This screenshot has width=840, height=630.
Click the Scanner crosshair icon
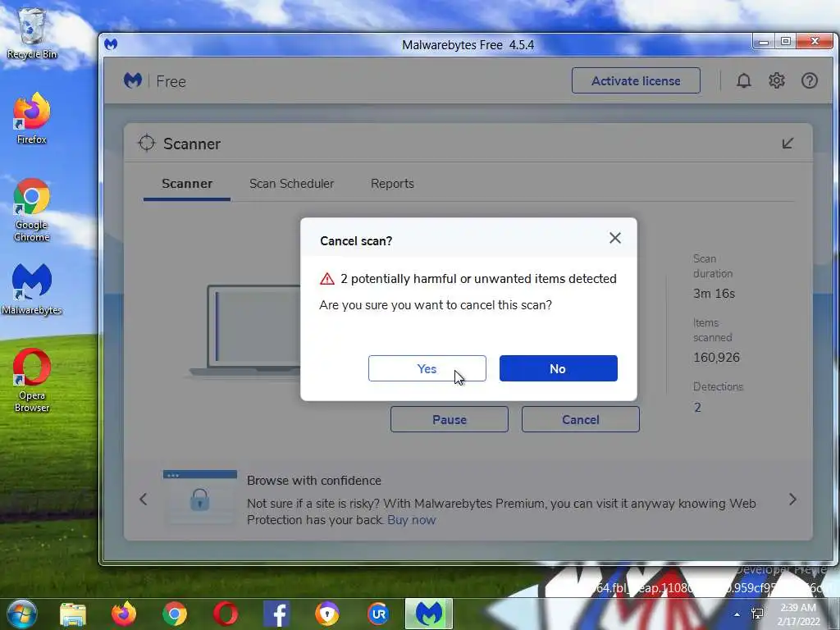coord(146,143)
